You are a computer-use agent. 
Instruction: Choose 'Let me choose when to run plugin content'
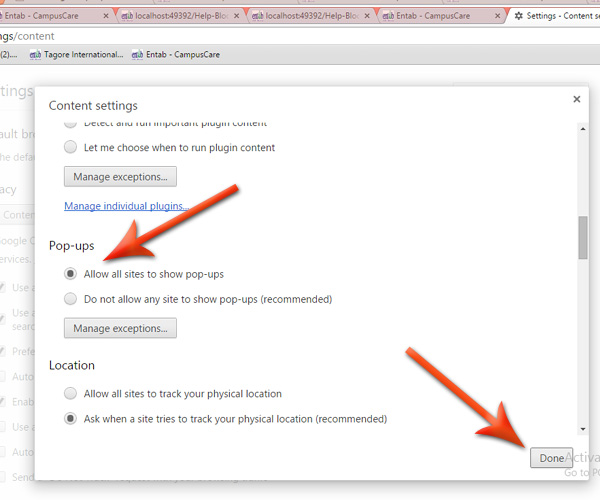71,148
